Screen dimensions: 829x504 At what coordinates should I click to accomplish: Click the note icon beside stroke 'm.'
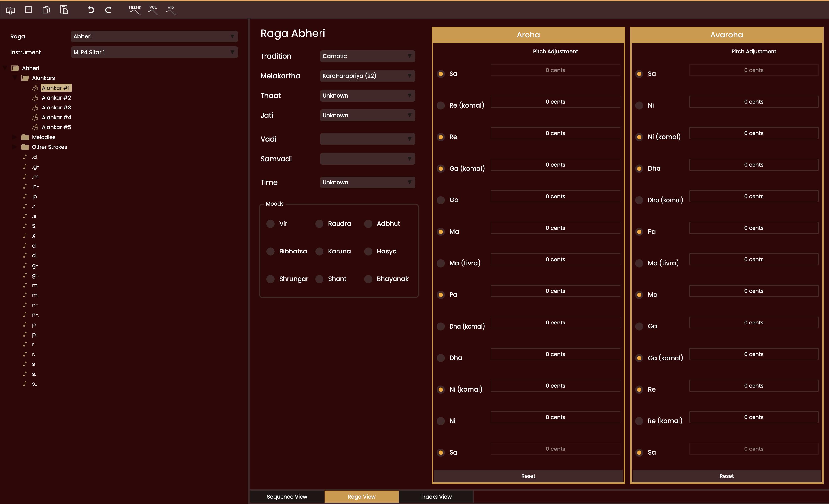25,295
